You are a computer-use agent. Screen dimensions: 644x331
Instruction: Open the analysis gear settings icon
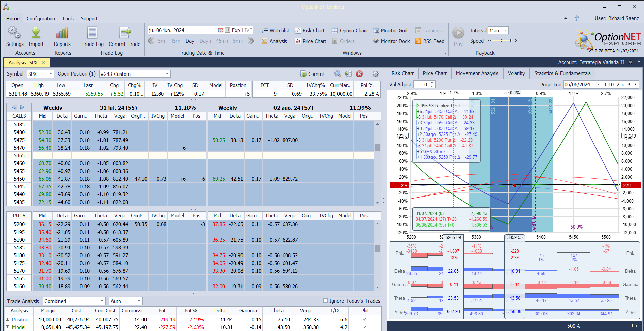(376, 74)
